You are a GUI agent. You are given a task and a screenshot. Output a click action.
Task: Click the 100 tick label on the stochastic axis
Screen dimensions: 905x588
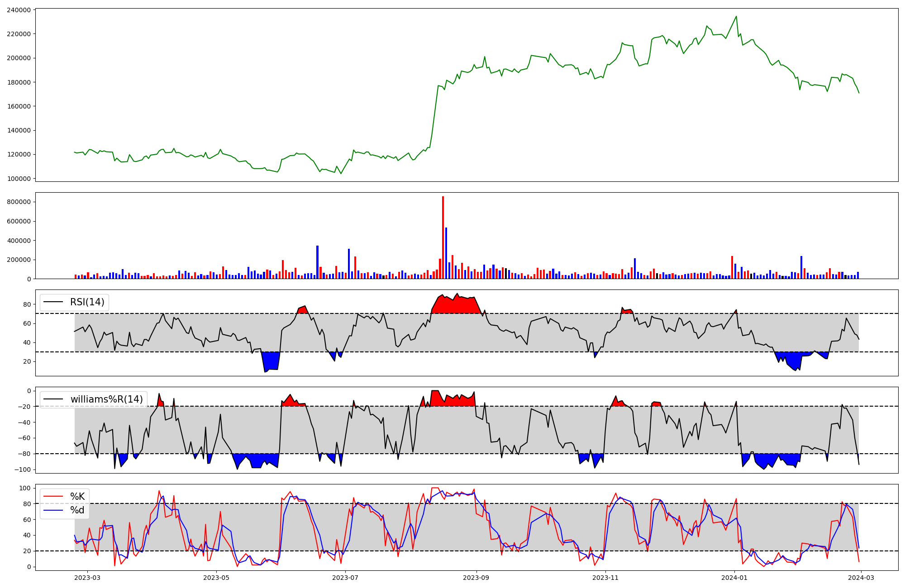coord(25,488)
